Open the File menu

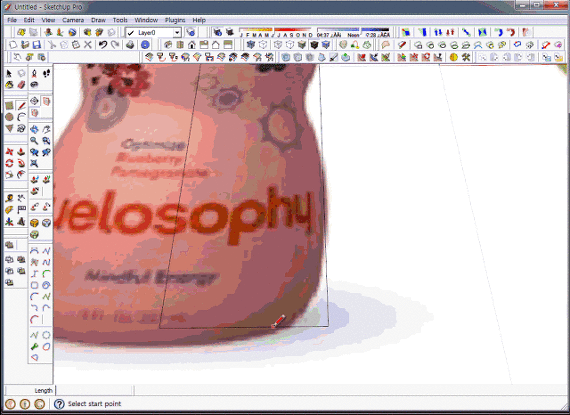(x=12, y=20)
